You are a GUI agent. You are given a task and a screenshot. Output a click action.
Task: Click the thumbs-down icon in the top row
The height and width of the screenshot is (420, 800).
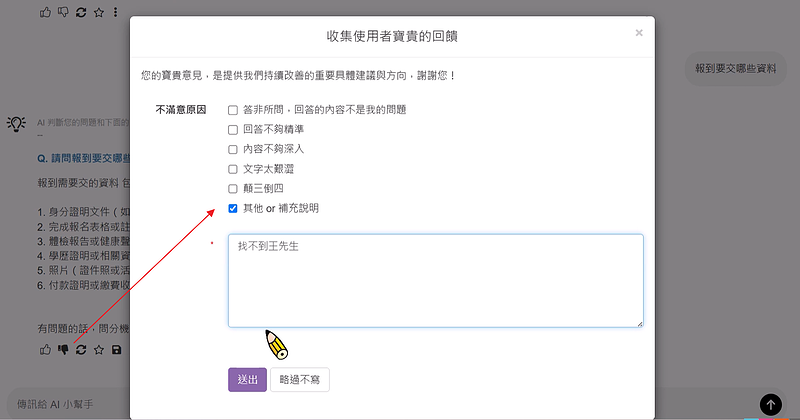point(63,12)
